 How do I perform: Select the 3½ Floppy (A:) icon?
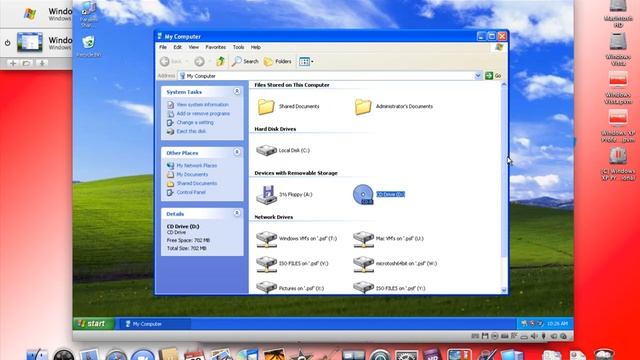pos(266,194)
